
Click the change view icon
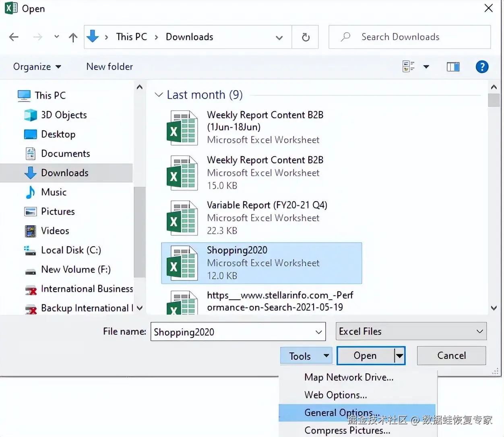[409, 66]
